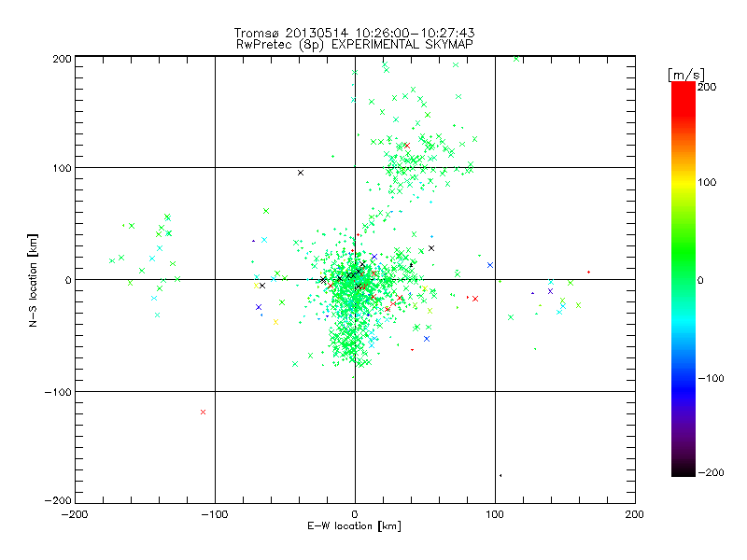Click the E-W axis tick label "200"
Screen dimensions: 747x560
coord(635,514)
